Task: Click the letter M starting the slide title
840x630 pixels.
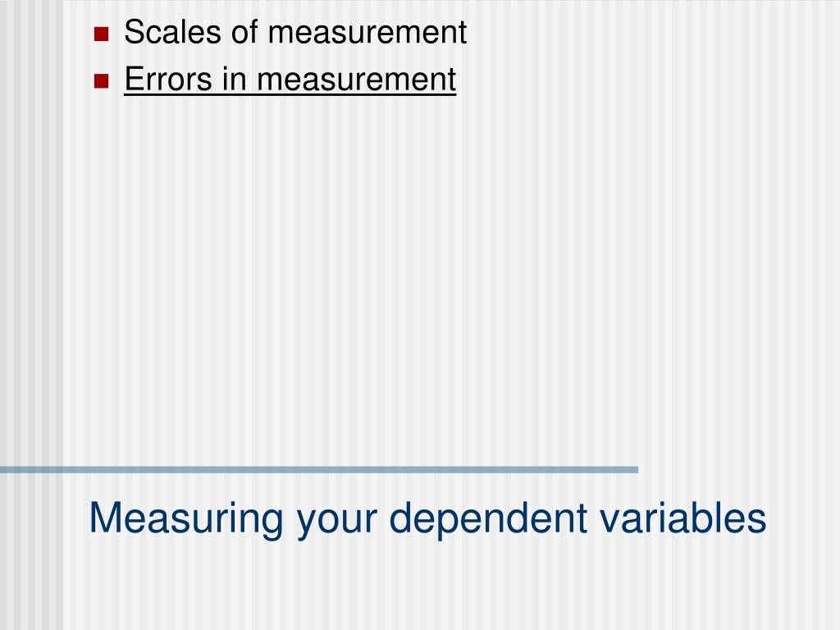Action: click(103, 518)
